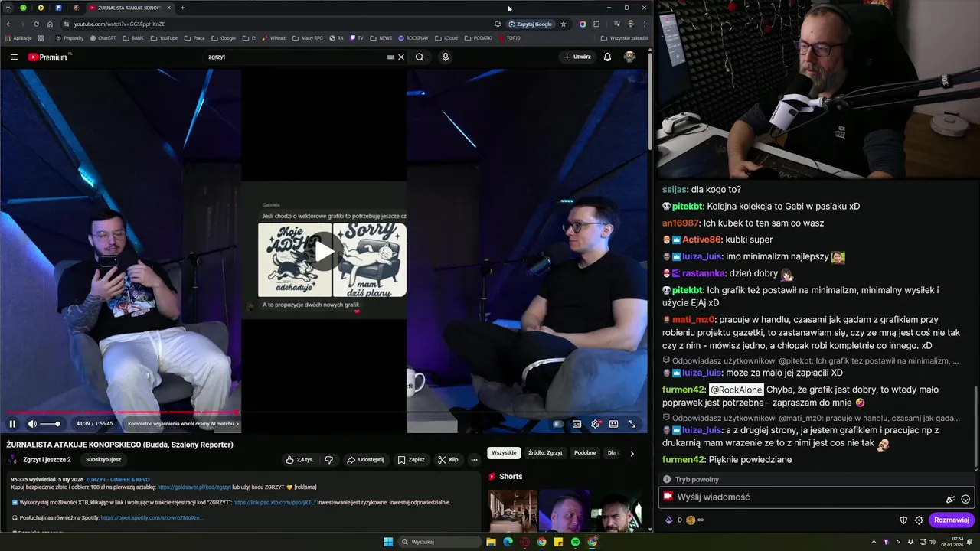
Task: Open the chat emoji picker
Action: [x=965, y=499]
